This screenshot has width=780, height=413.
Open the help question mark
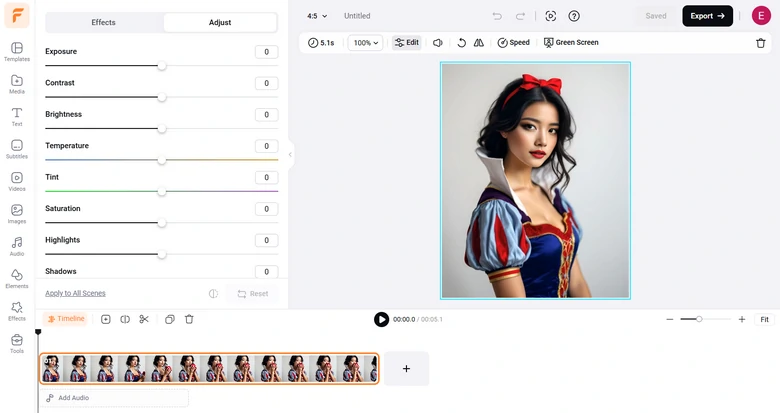[x=574, y=16]
